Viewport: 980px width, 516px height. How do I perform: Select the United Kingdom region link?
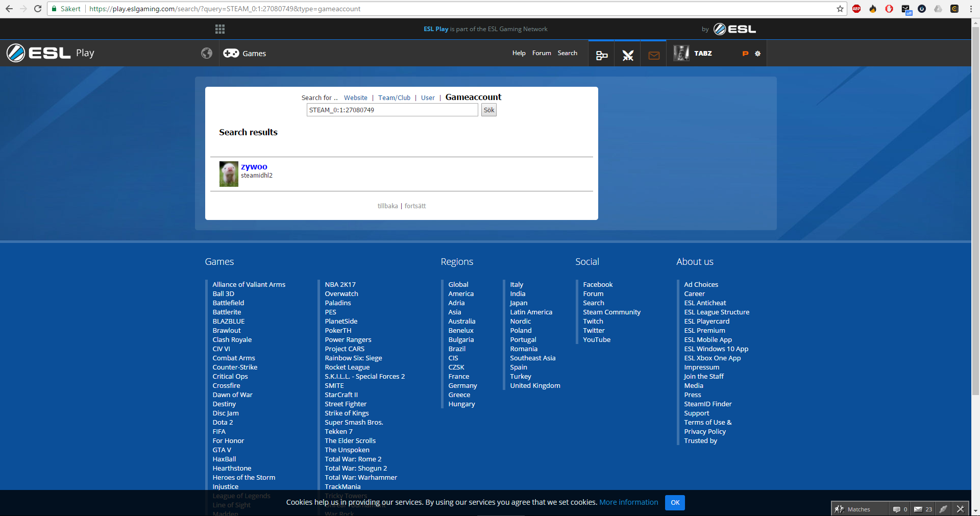tap(535, 386)
